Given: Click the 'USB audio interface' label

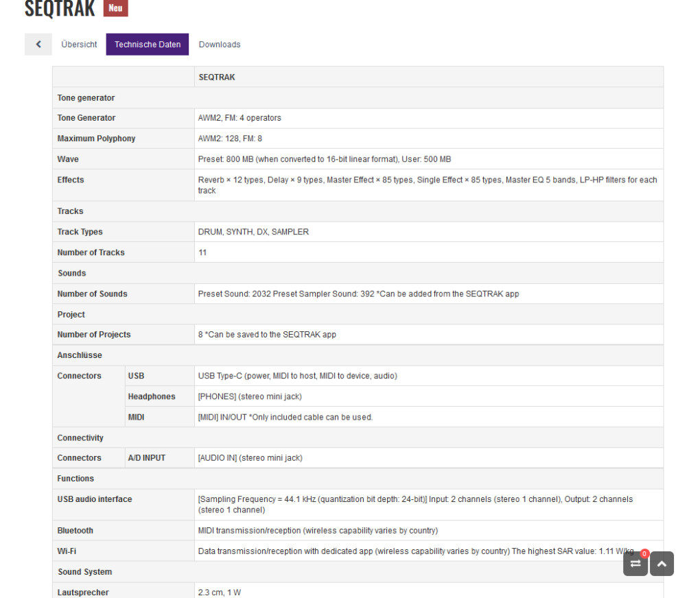Looking at the screenshot, I should pyautogui.click(x=95, y=499).
